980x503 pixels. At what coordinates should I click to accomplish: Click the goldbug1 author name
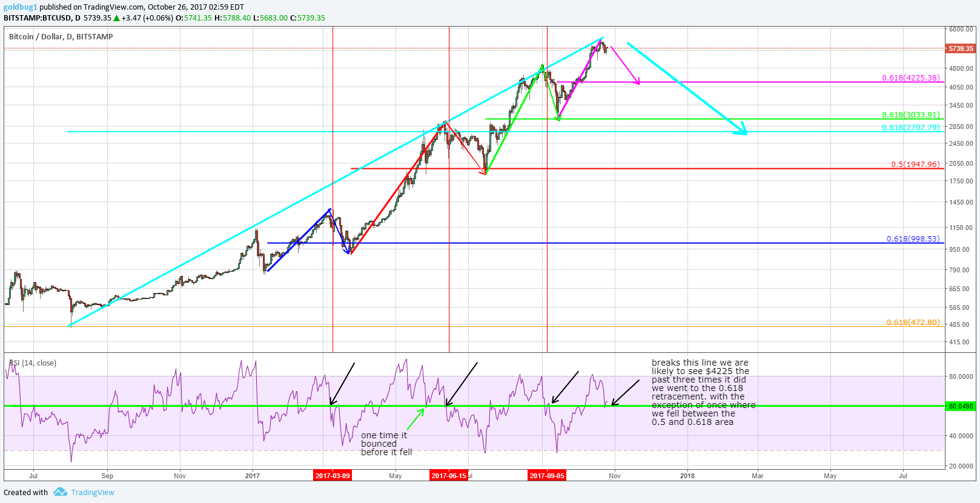pos(21,7)
